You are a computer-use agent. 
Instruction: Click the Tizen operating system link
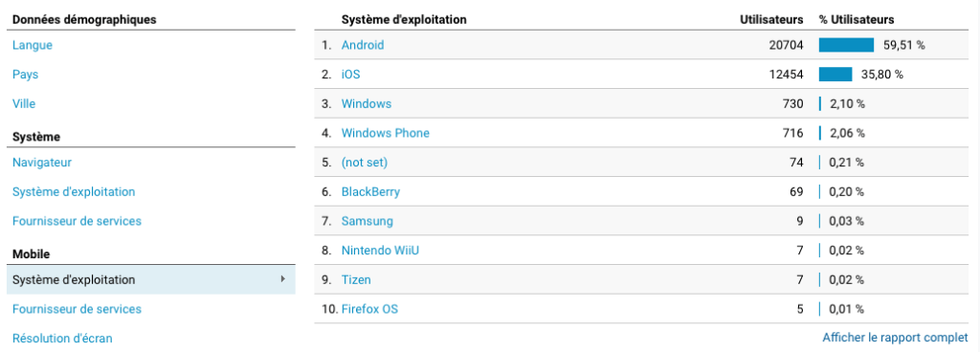(x=356, y=279)
